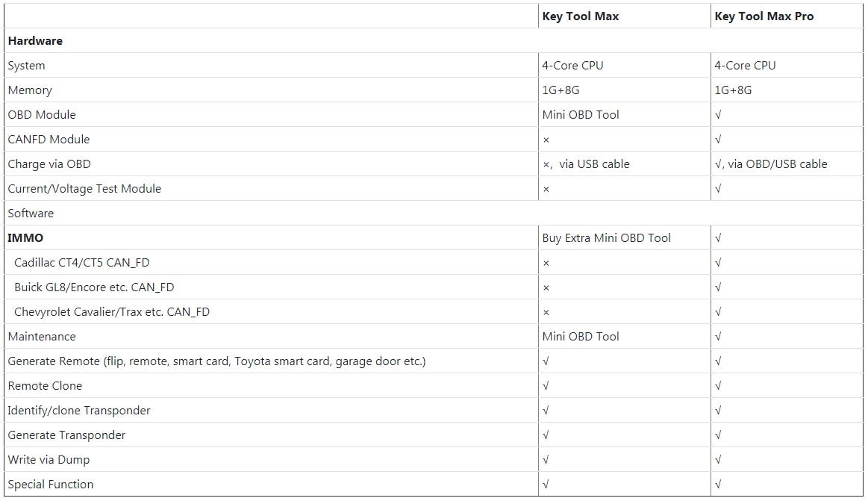The height and width of the screenshot is (501, 868).
Task: Click Memory value 1G+8G for Max Pro
Action: (x=733, y=90)
